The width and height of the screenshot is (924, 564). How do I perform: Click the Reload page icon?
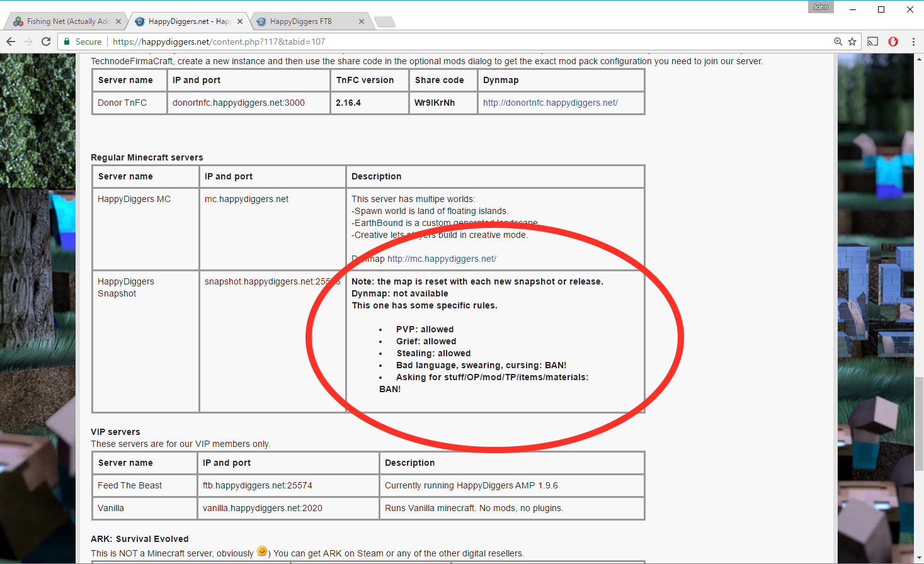pyautogui.click(x=46, y=42)
